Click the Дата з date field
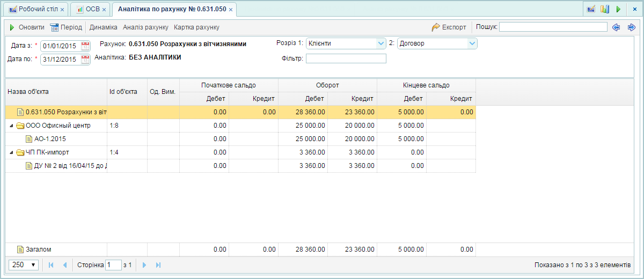The height and width of the screenshot is (279, 644). pos(61,46)
